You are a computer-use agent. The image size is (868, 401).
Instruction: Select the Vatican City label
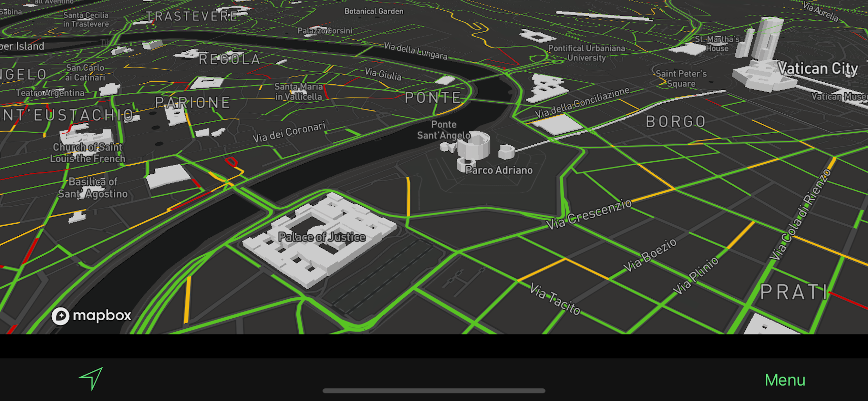pyautogui.click(x=817, y=69)
